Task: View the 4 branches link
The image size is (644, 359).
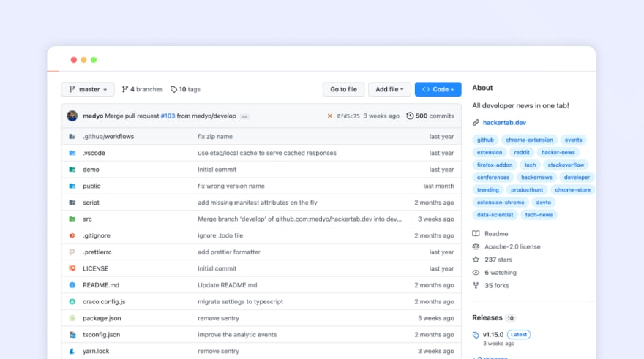Action: point(142,89)
